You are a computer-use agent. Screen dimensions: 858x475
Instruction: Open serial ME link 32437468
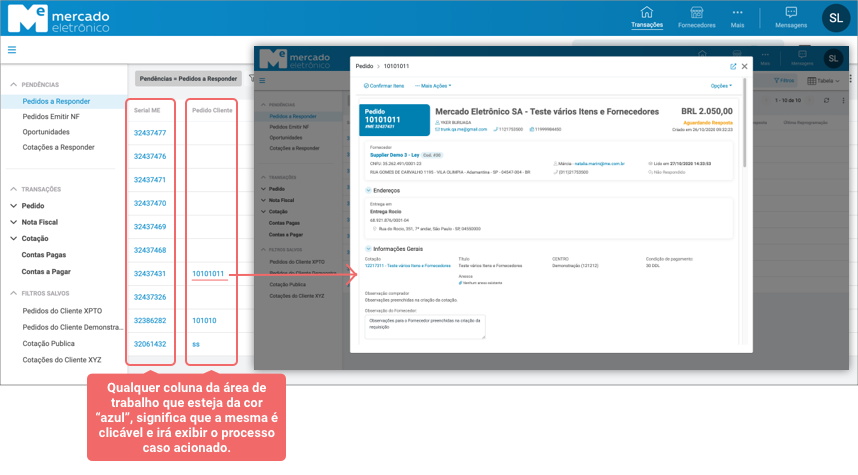(150, 250)
